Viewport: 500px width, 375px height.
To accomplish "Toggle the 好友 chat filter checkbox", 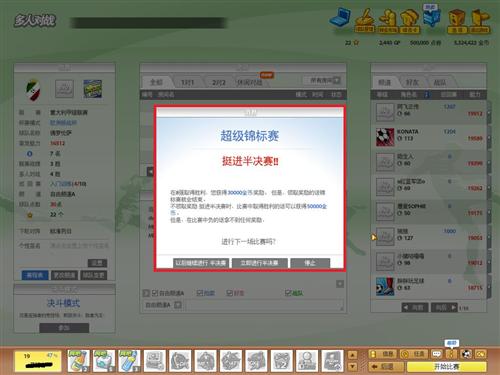I will [x=230, y=293].
